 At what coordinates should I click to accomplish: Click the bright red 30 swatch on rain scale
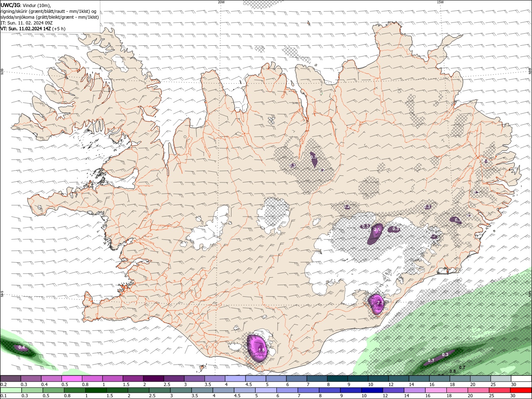coord(521,390)
